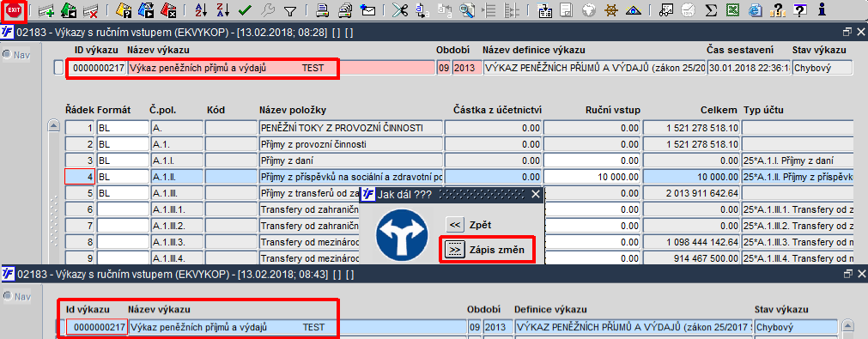The height and width of the screenshot is (339, 868).
Task: Tick the checkbox beside ID výkazu 0000000217
Action: 59,68
